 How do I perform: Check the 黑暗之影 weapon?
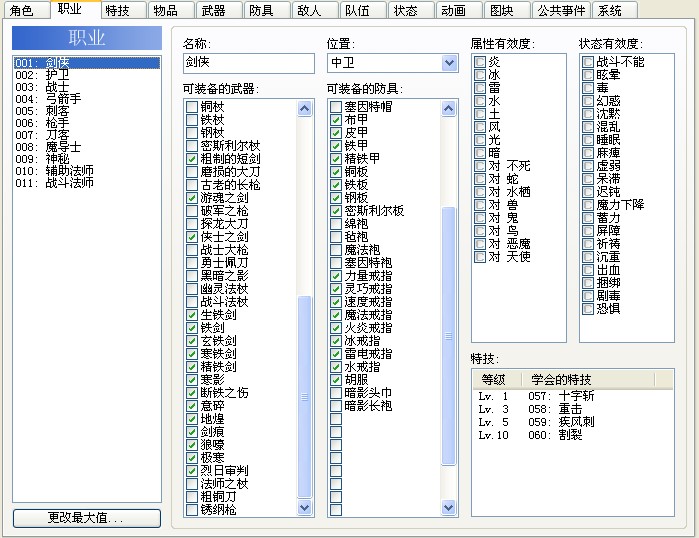(192, 276)
